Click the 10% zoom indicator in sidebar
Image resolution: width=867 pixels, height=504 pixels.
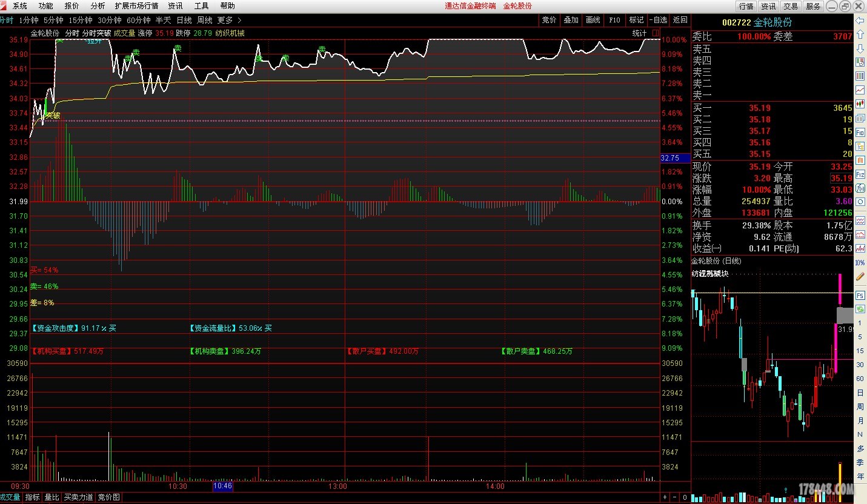[860, 263]
